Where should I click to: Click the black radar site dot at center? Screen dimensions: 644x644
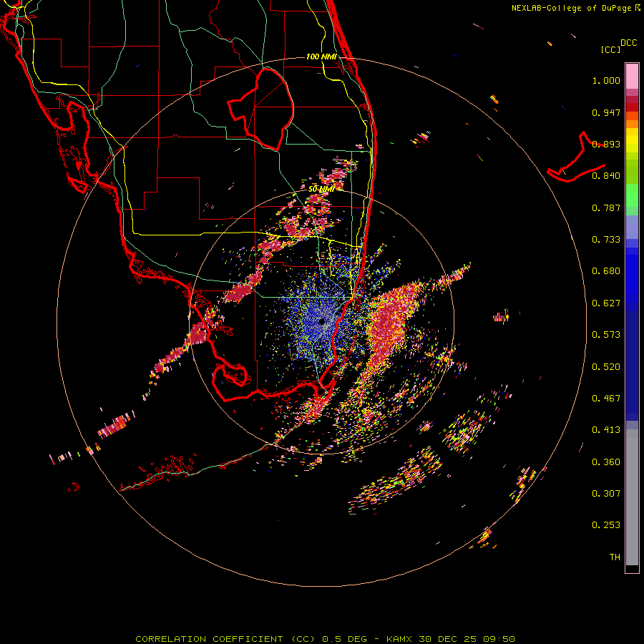[322, 321]
